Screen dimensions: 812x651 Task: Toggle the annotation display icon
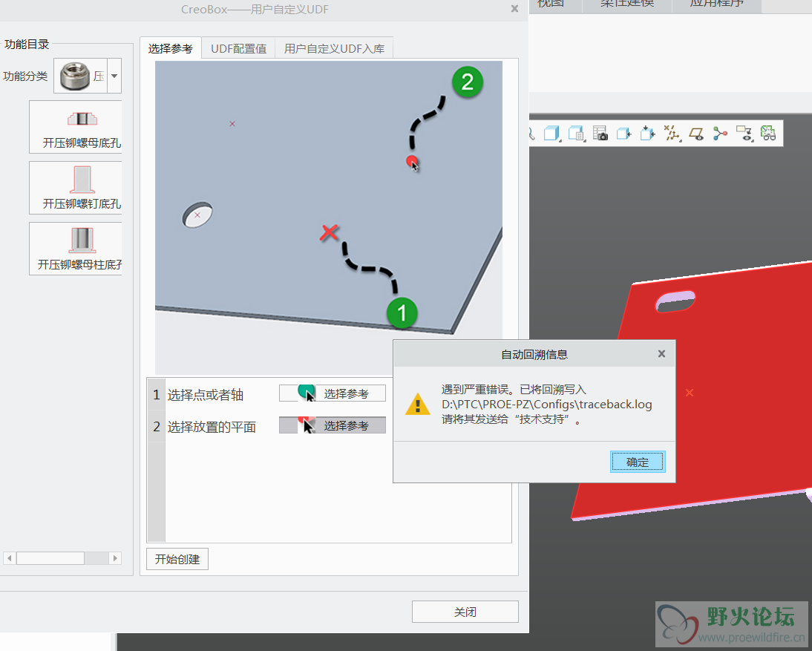pyautogui.click(x=744, y=134)
